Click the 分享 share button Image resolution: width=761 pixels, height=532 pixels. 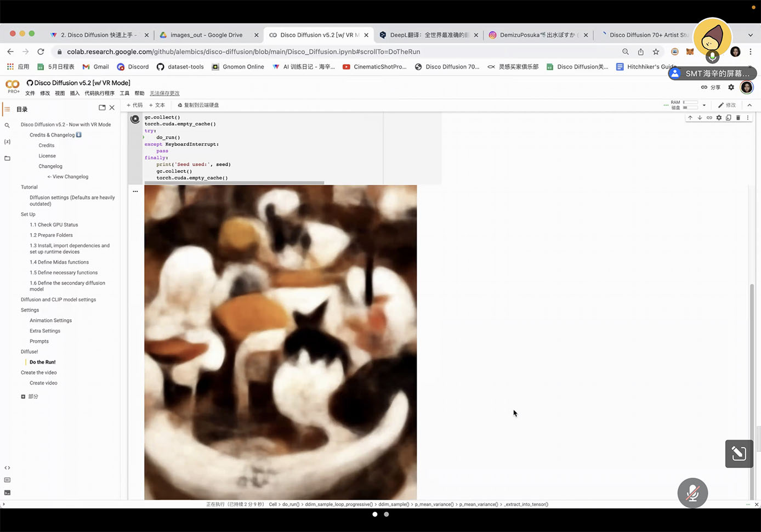click(711, 87)
